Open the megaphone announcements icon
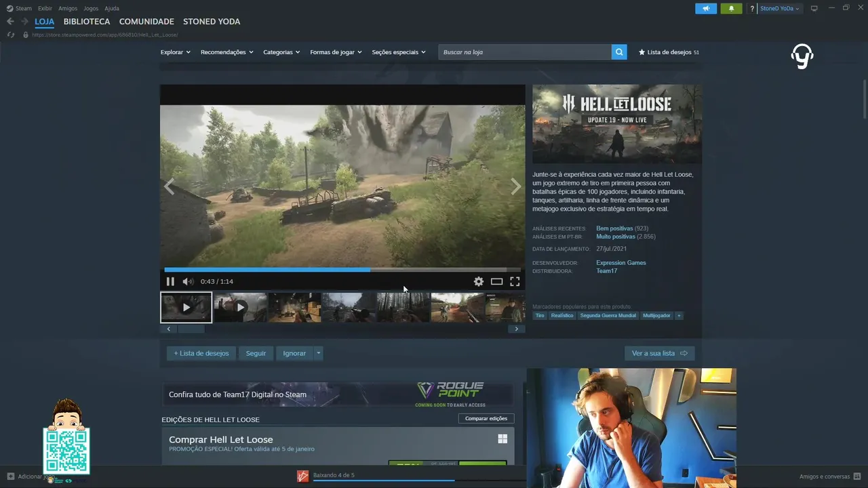Viewport: 868px width, 488px height. (x=706, y=8)
